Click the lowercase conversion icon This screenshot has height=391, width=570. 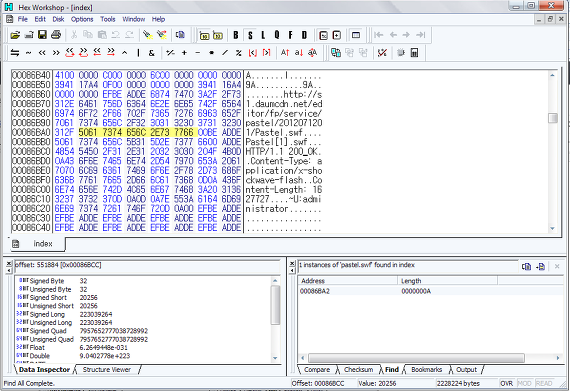[298, 53]
